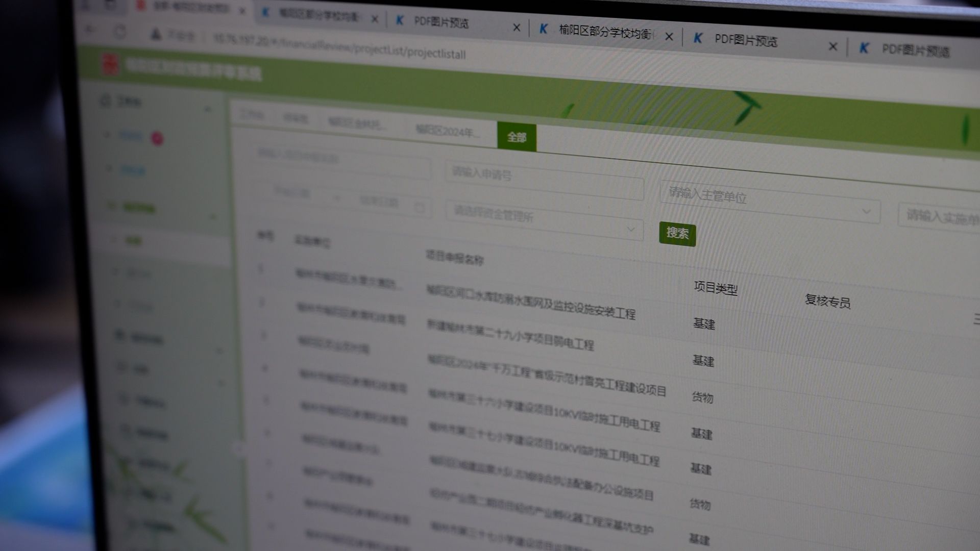Click the green 搜索 button

tap(677, 234)
